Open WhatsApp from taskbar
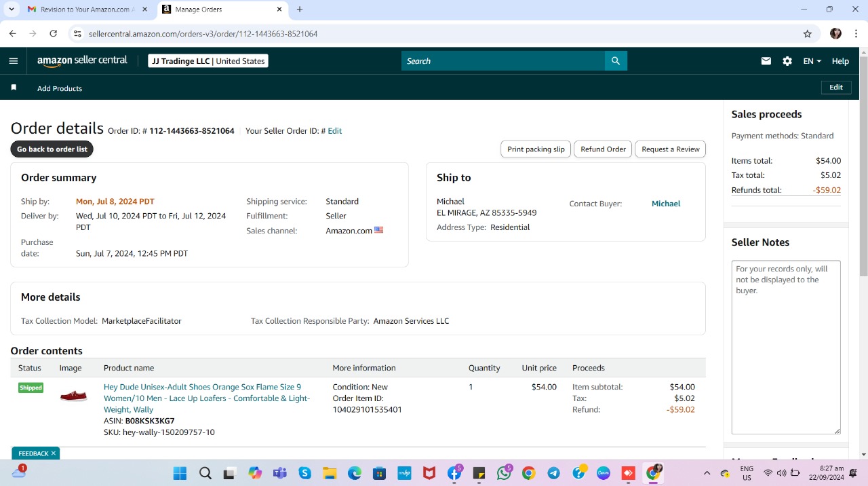Image resolution: width=868 pixels, height=486 pixels. click(x=504, y=473)
